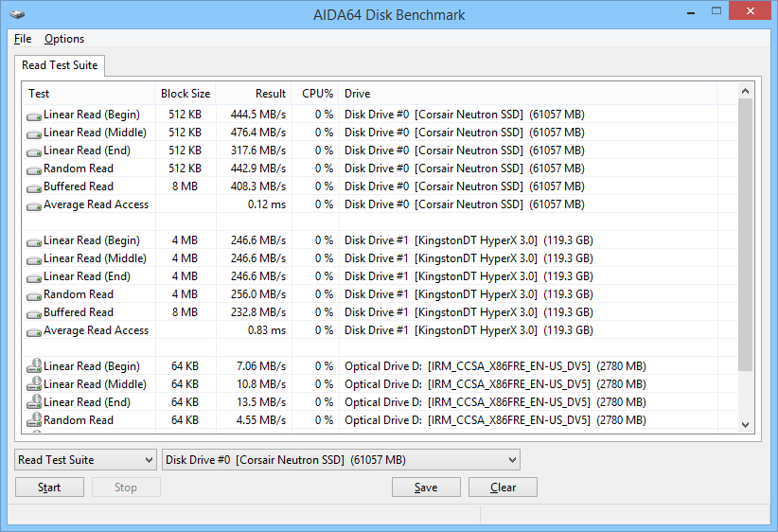Click optical disc icon of Random Read row

[x=34, y=420]
